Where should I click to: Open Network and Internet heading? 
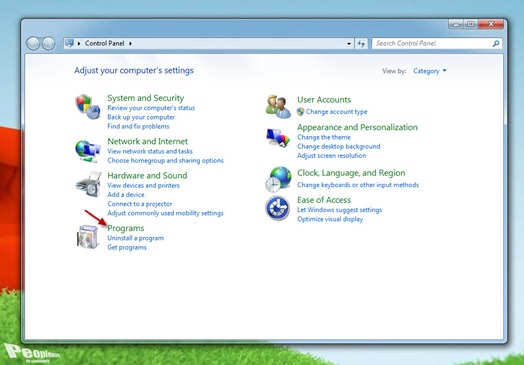pyautogui.click(x=147, y=141)
